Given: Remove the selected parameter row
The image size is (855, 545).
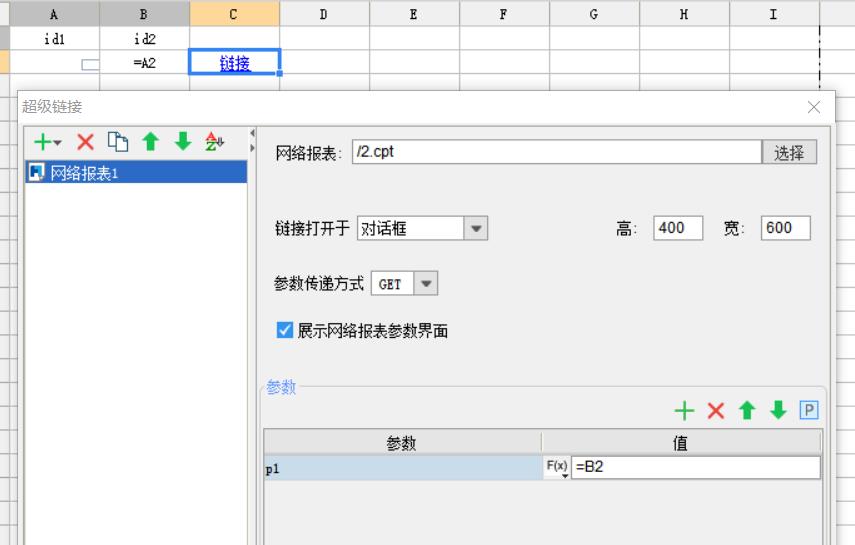Looking at the screenshot, I should pyautogui.click(x=715, y=410).
